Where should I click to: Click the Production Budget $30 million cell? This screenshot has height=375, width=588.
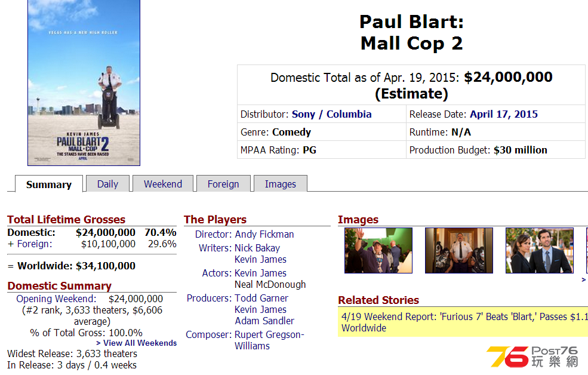tap(495, 150)
